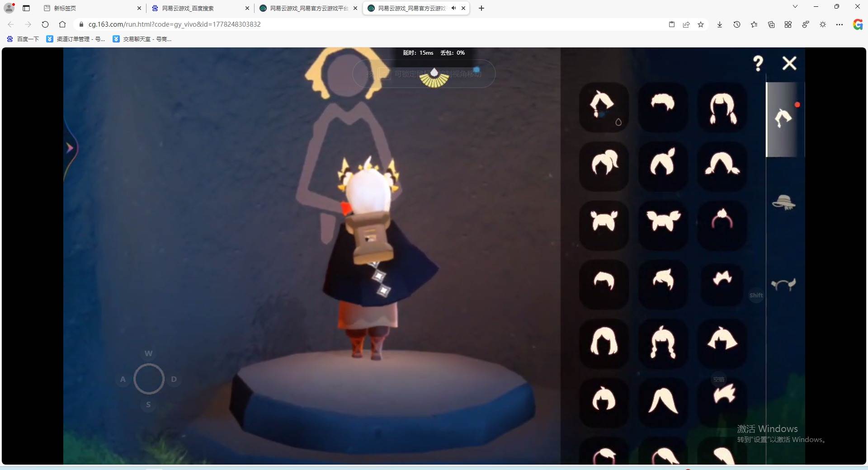The image size is (868, 470).
Task: Tap the on-screen Shift key
Action: coord(756,296)
